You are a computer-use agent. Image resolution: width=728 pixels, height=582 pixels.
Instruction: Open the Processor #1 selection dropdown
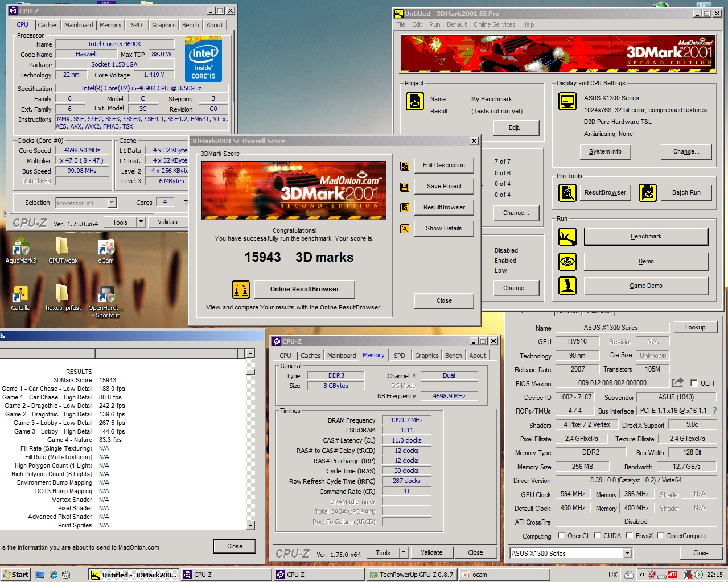(112, 203)
